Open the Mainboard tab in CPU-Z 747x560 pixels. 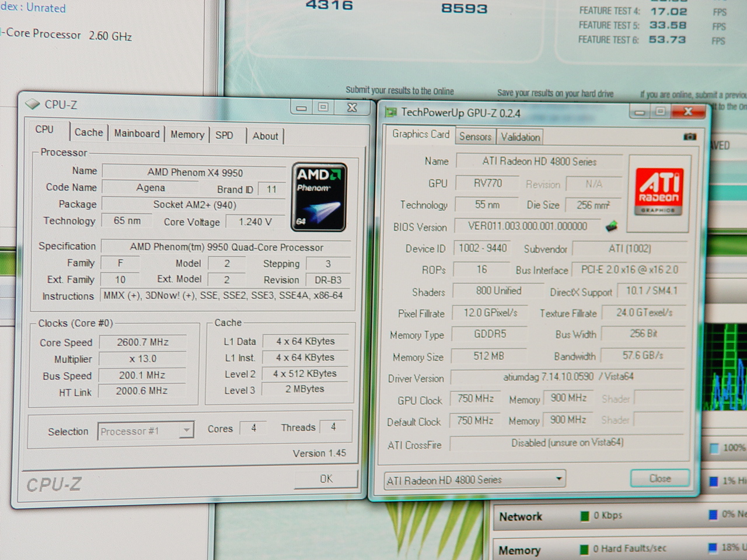(x=137, y=134)
